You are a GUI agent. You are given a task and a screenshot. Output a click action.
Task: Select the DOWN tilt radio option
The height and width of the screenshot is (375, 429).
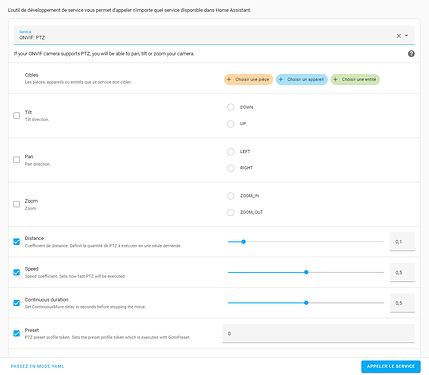click(x=231, y=107)
